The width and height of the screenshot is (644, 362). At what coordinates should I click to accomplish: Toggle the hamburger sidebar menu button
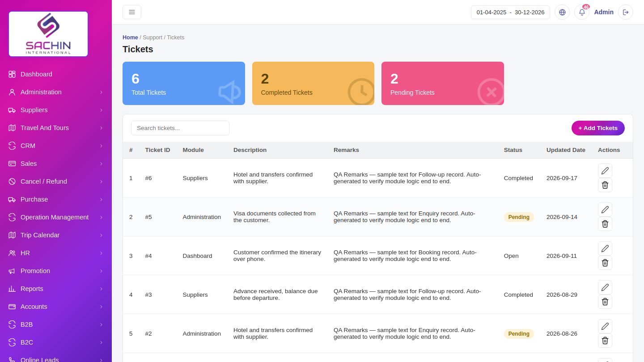(x=132, y=12)
